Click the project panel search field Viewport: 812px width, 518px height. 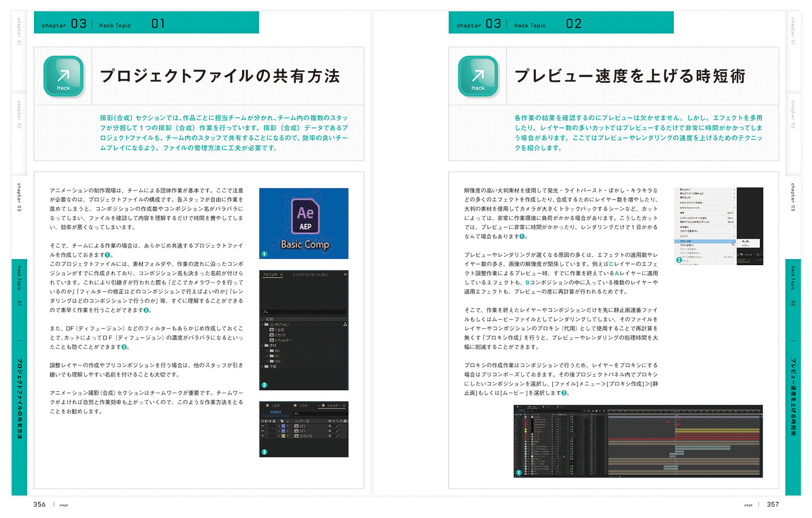click(303, 312)
